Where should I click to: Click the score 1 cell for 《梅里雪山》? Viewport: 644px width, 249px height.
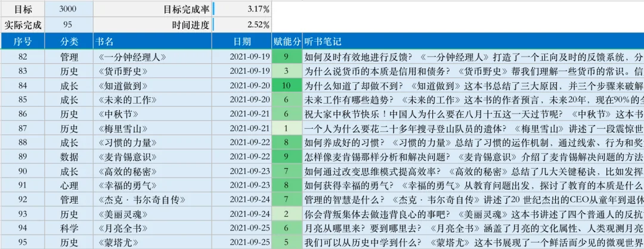(x=287, y=129)
